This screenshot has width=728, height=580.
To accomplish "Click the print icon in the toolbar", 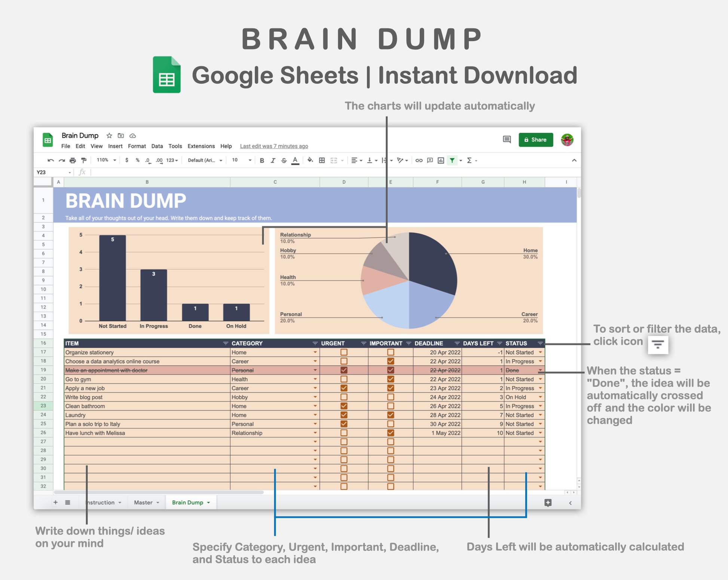I will pyautogui.click(x=73, y=160).
